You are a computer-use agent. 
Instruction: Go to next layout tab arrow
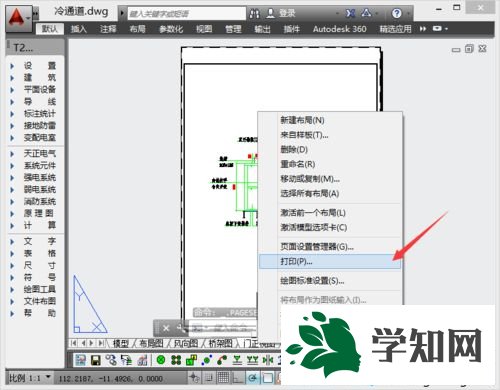91,343
